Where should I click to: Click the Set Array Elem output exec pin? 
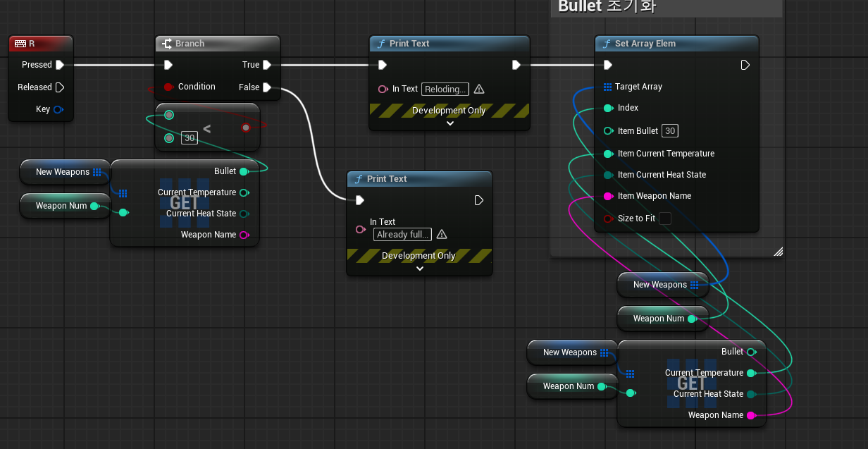(x=745, y=65)
